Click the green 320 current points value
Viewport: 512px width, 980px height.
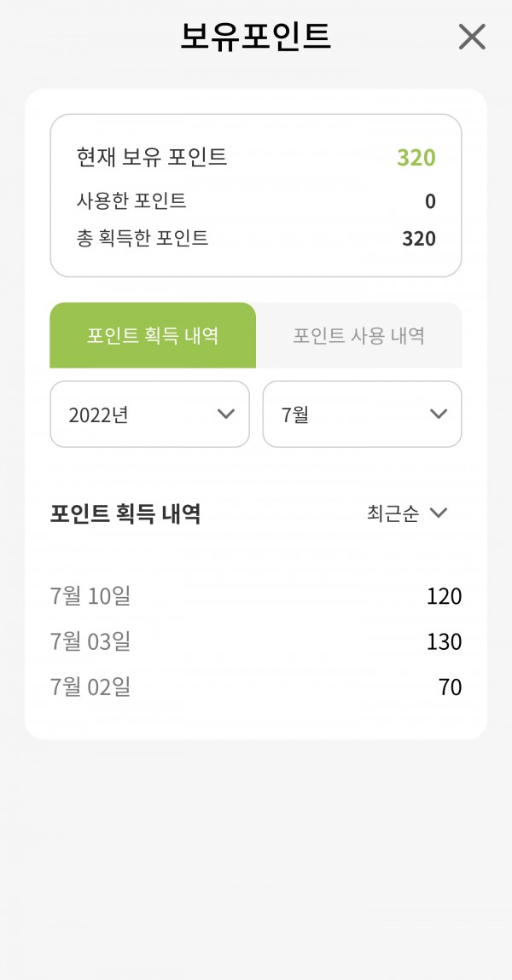tap(416, 158)
